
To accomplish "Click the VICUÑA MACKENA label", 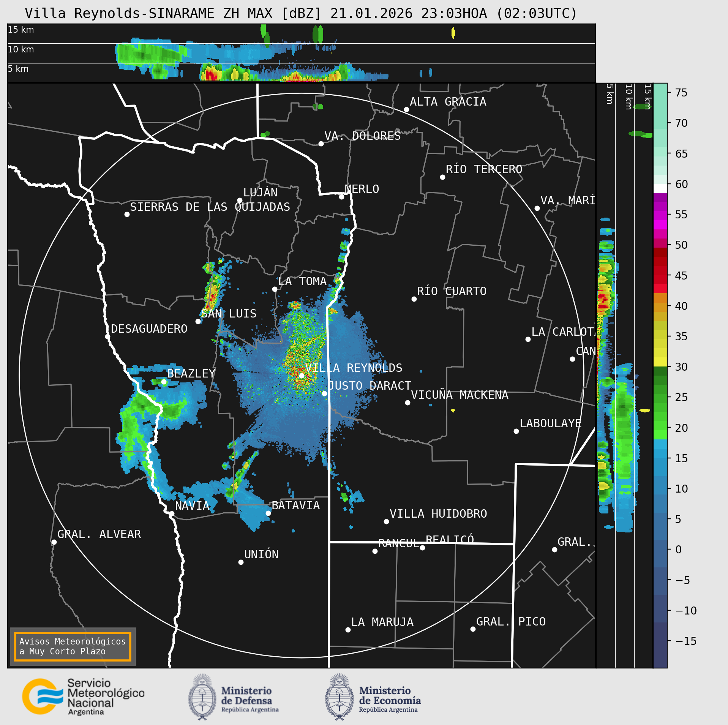I will tap(460, 395).
